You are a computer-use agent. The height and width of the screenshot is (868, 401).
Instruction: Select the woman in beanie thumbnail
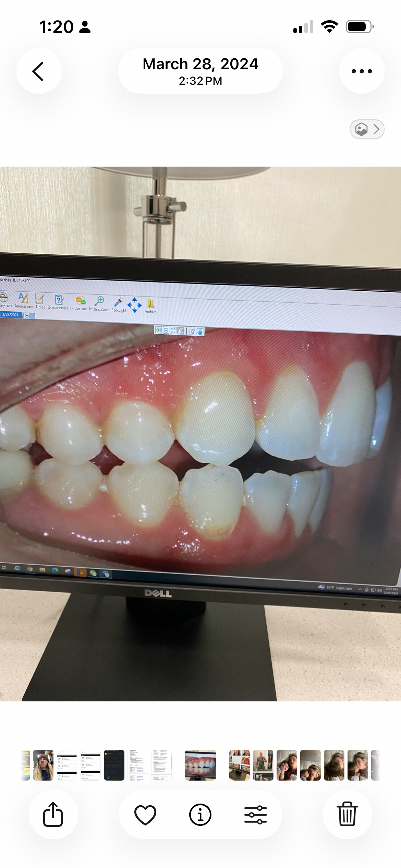[43, 765]
